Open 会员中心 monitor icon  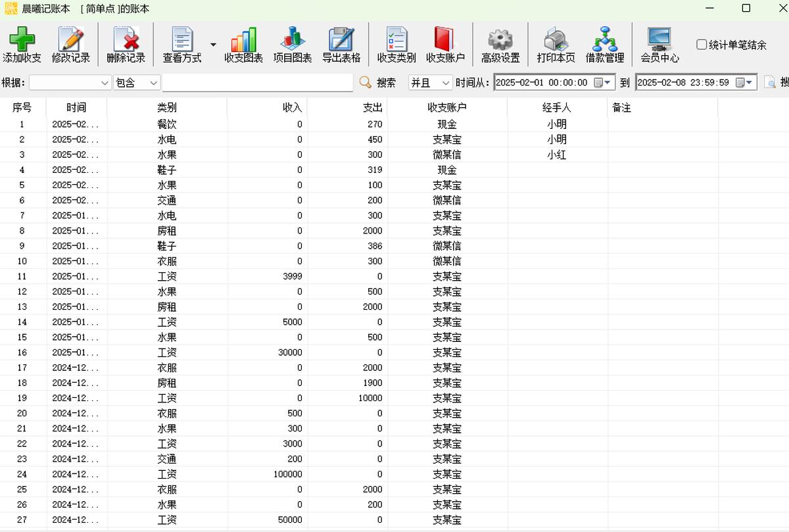tap(659, 39)
